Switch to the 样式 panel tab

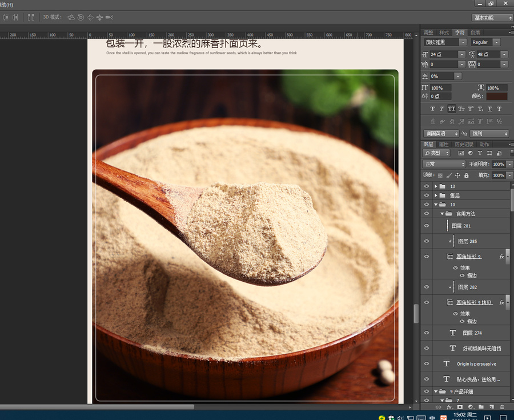(x=444, y=33)
